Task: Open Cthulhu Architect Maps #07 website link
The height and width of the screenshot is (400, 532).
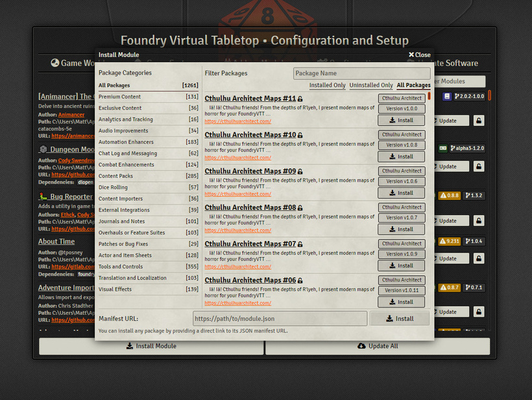Action: 238,267
